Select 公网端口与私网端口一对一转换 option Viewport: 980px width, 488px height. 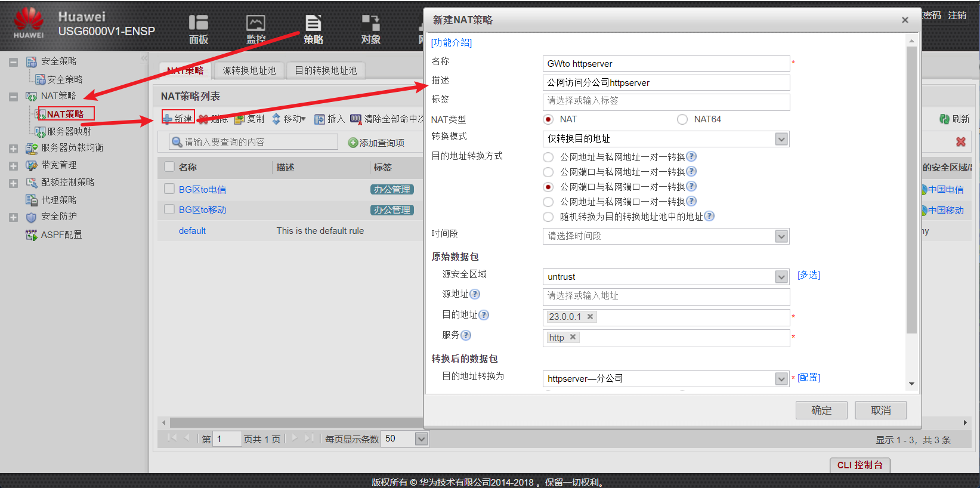pos(548,187)
